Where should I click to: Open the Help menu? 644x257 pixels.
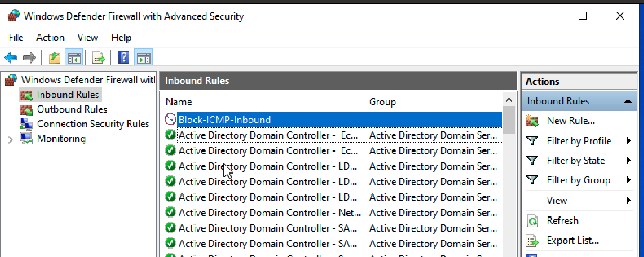[121, 38]
